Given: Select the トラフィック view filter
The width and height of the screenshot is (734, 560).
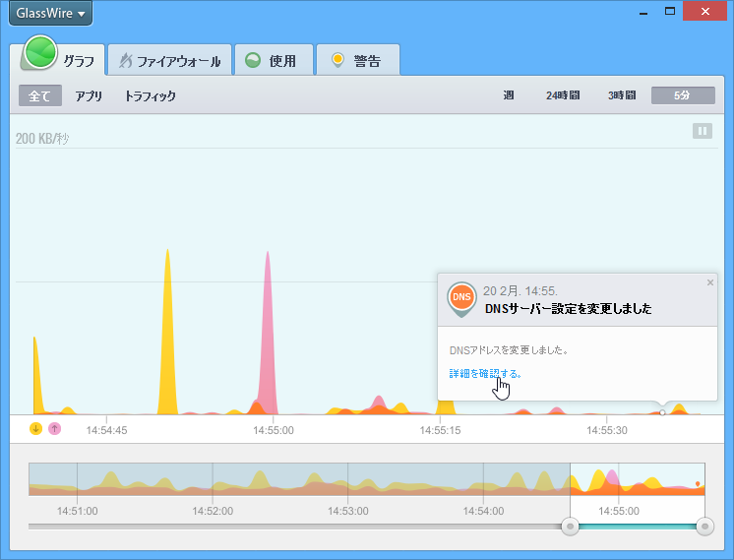Looking at the screenshot, I should (151, 96).
